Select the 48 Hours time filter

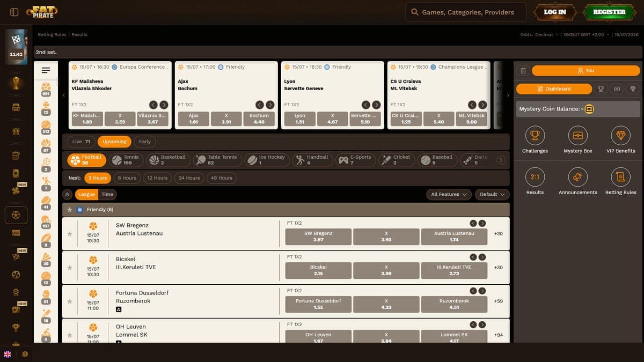tap(222, 178)
